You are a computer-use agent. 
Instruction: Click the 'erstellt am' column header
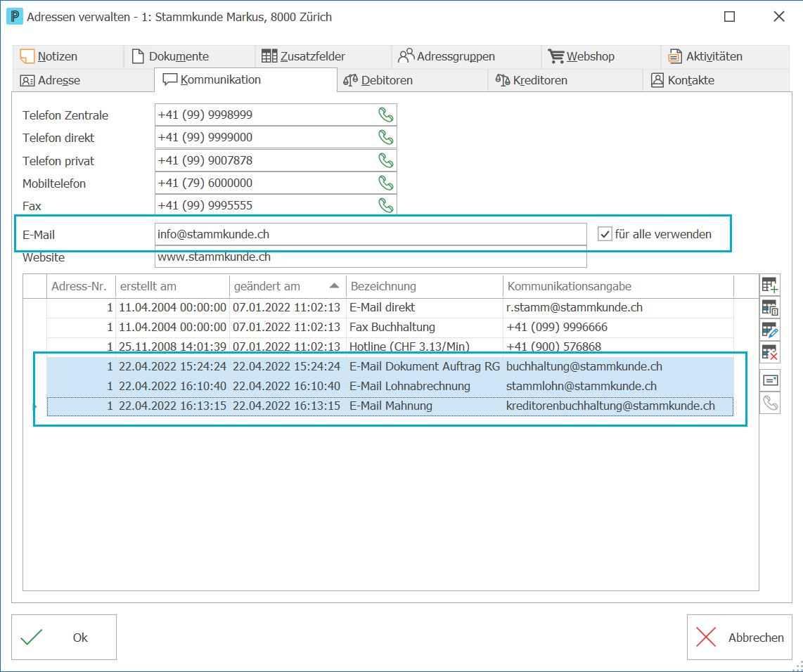[x=172, y=286]
